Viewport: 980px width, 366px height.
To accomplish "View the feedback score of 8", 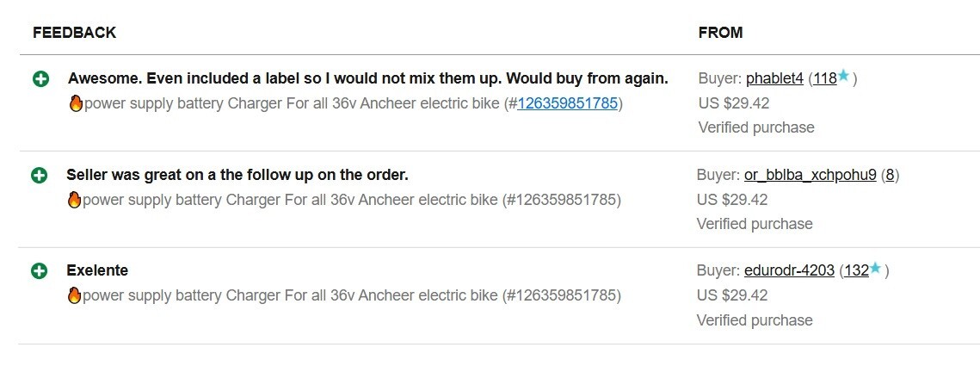I will 891,176.
